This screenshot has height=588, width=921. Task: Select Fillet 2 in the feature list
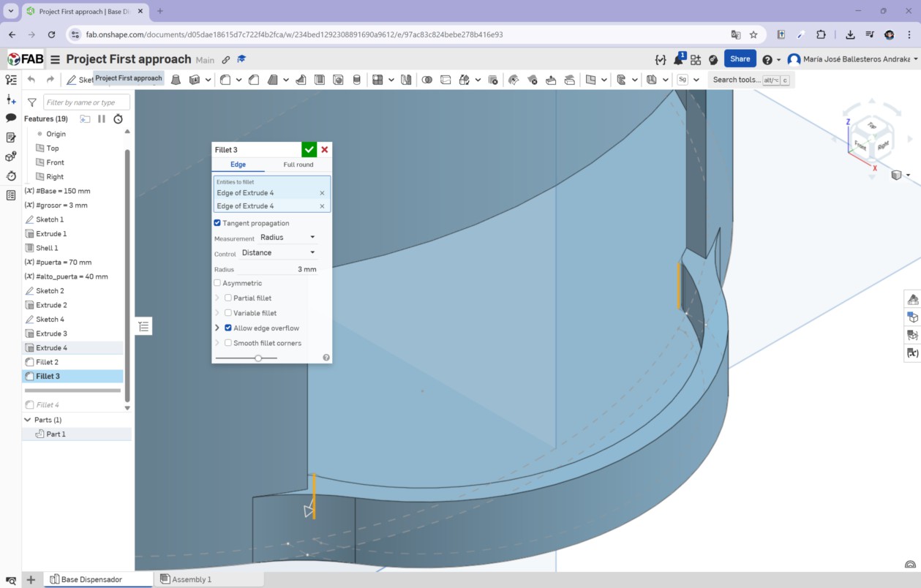pyautogui.click(x=73, y=362)
